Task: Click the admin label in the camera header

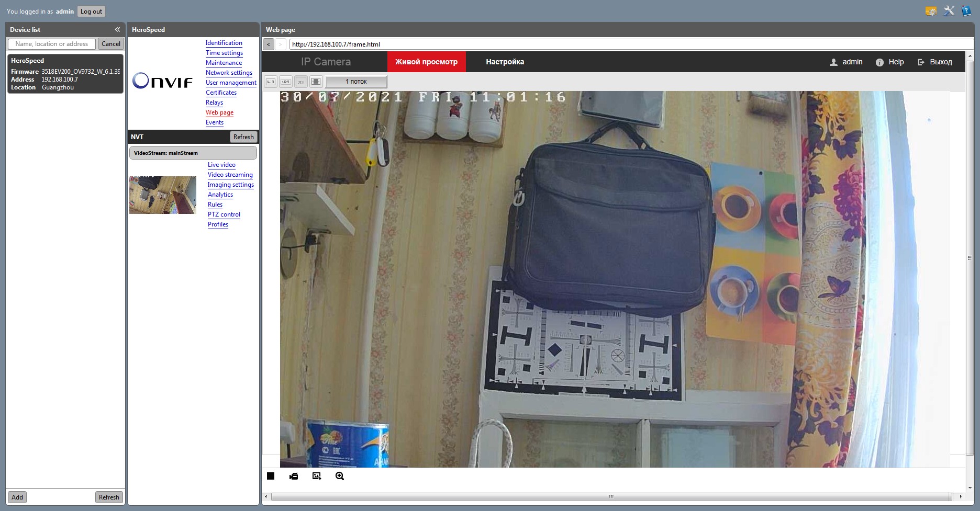Action: pos(852,62)
